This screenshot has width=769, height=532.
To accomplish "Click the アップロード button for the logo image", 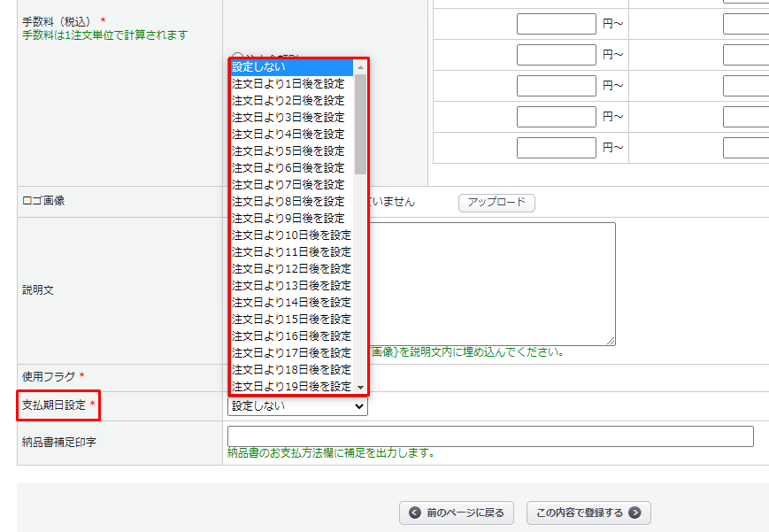I will click(x=496, y=202).
